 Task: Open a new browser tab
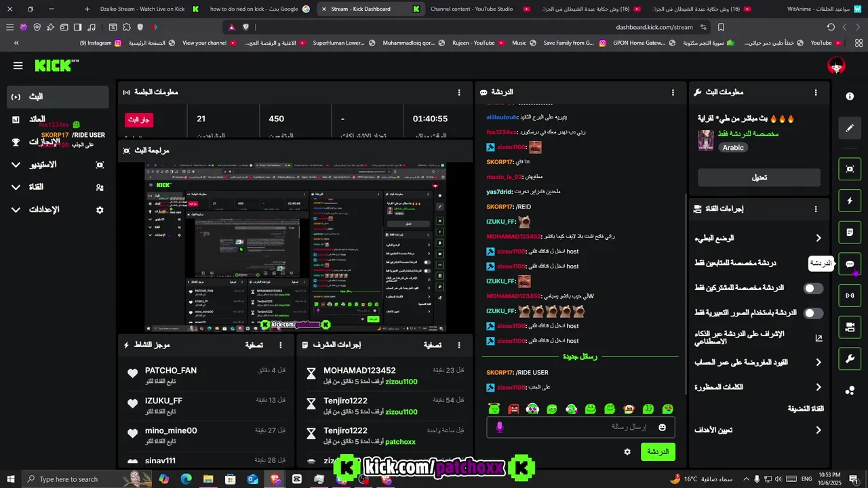[x=87, y=9]
